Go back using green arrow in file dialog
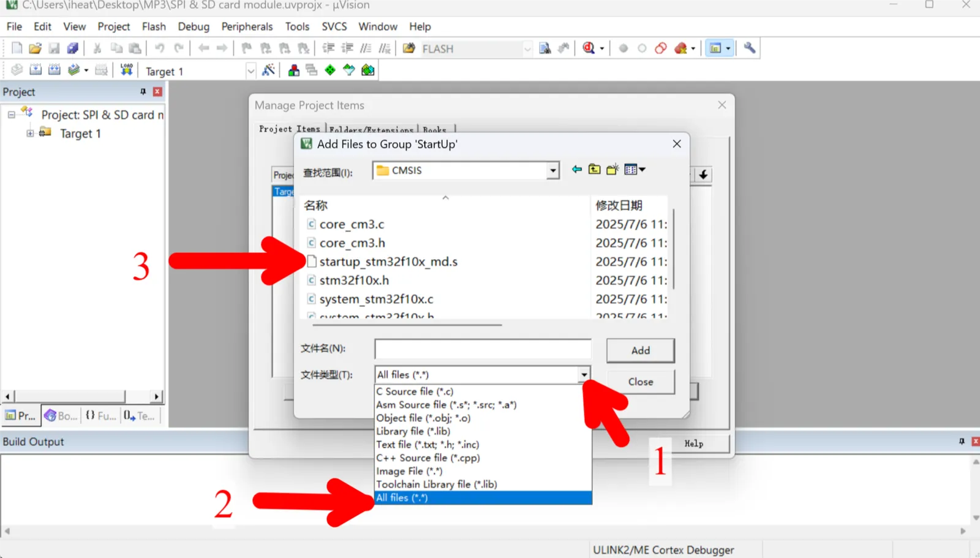The image size is (980, 558). 576,170
